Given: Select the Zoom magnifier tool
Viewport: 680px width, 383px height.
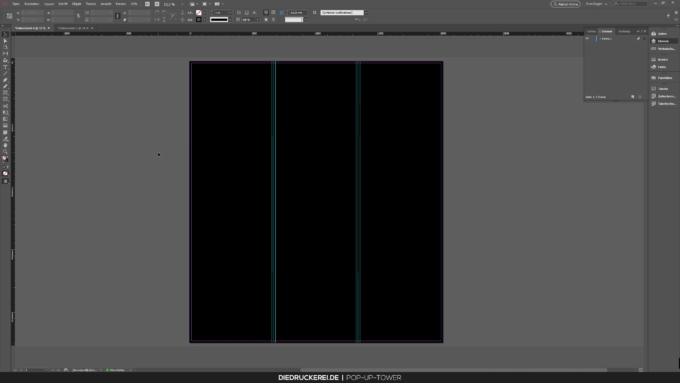Looking at the screenshot, I should click(x=5, y=152).
